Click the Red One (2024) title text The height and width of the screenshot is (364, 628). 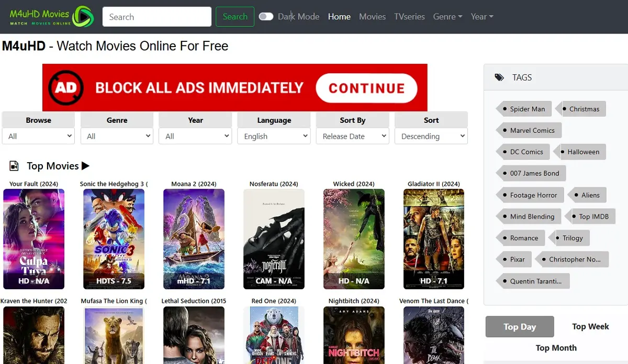pyautogui.click(x=274, y=301)
